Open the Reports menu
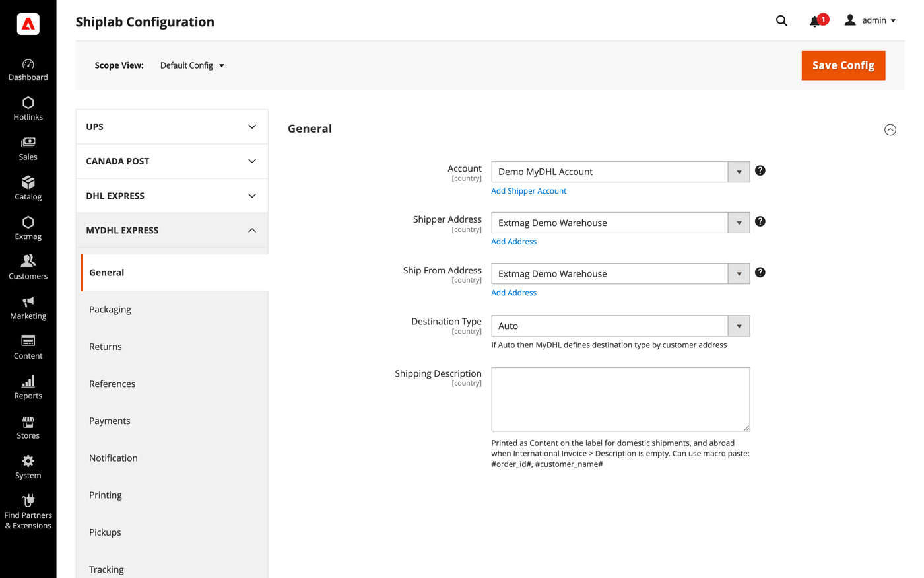The height and width of the screenshot is (578, 924). [x=28, y=387]
